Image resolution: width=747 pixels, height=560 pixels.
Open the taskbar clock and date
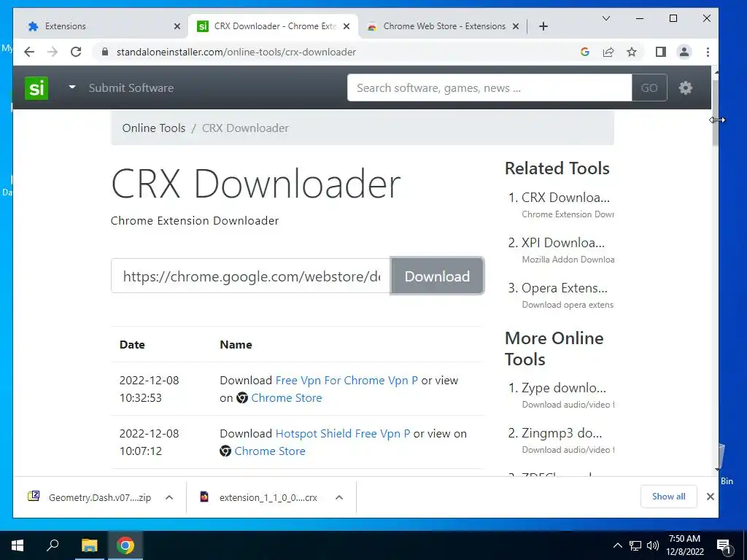(684, 545)
